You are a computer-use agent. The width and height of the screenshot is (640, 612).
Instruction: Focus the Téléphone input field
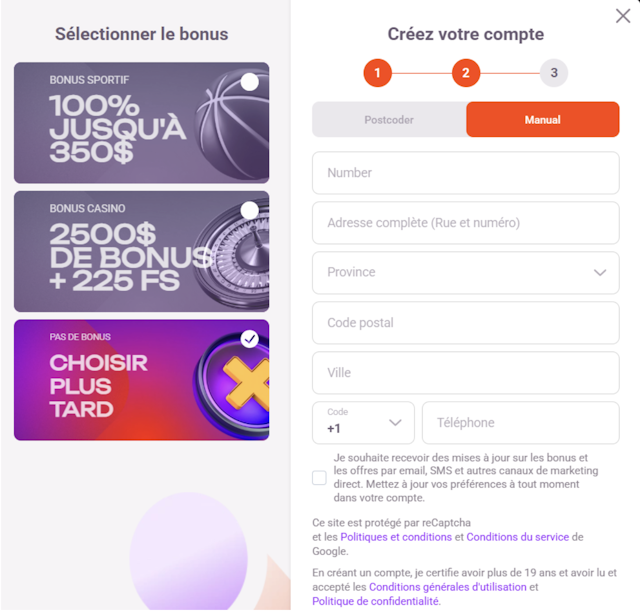tap(520, 423)
